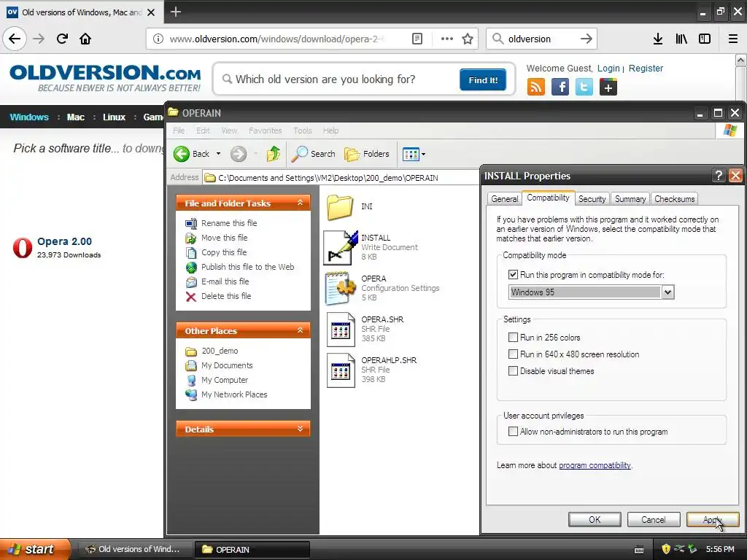Click the security shield tray icon
Screen dimensions: 747x560
666,549
